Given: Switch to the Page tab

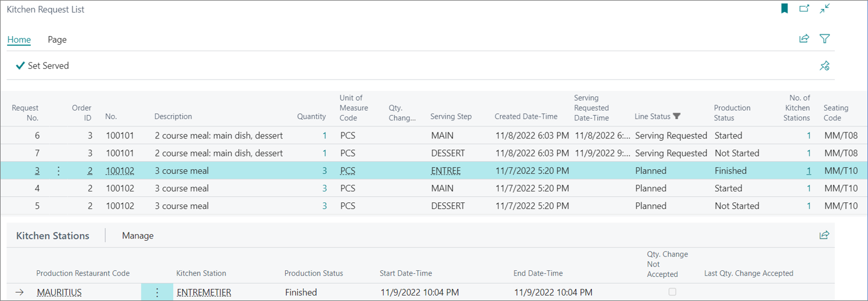Looking at the screenshot, I should coord(57,40).
